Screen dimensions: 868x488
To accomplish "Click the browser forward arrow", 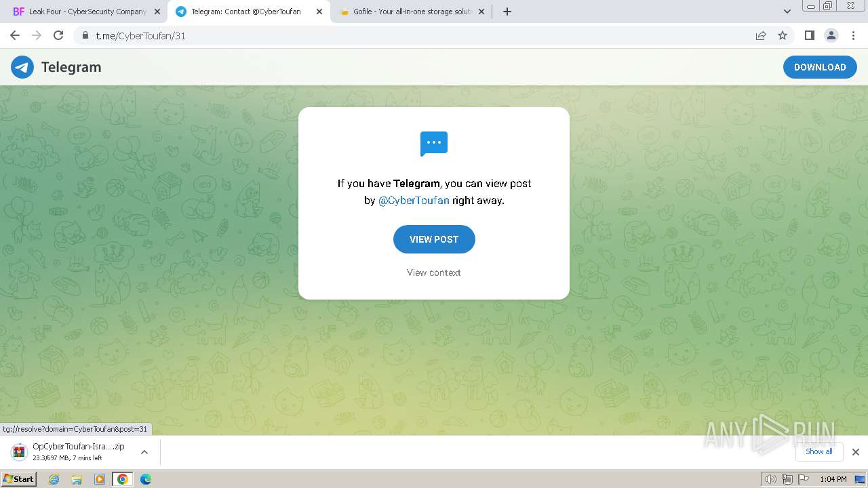I will point(37,35).
